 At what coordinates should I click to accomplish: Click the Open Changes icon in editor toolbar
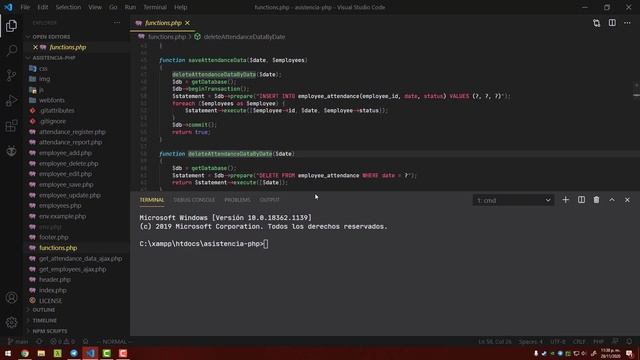click(596, 23)
